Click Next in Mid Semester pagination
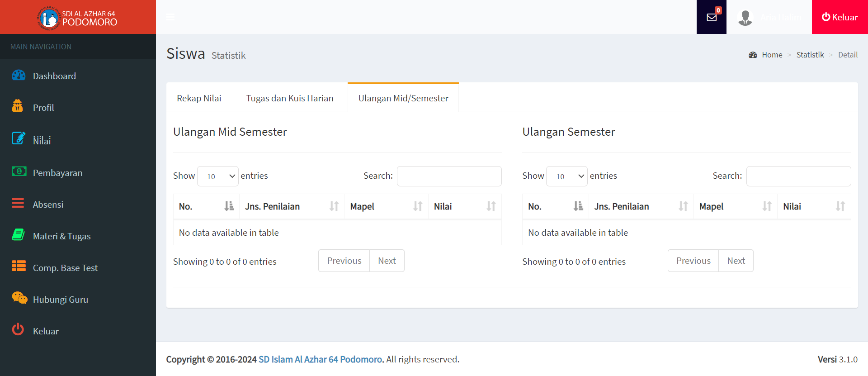Image resolution: width=868 pixels, height=376 pixels. click(x=387, y=261)
